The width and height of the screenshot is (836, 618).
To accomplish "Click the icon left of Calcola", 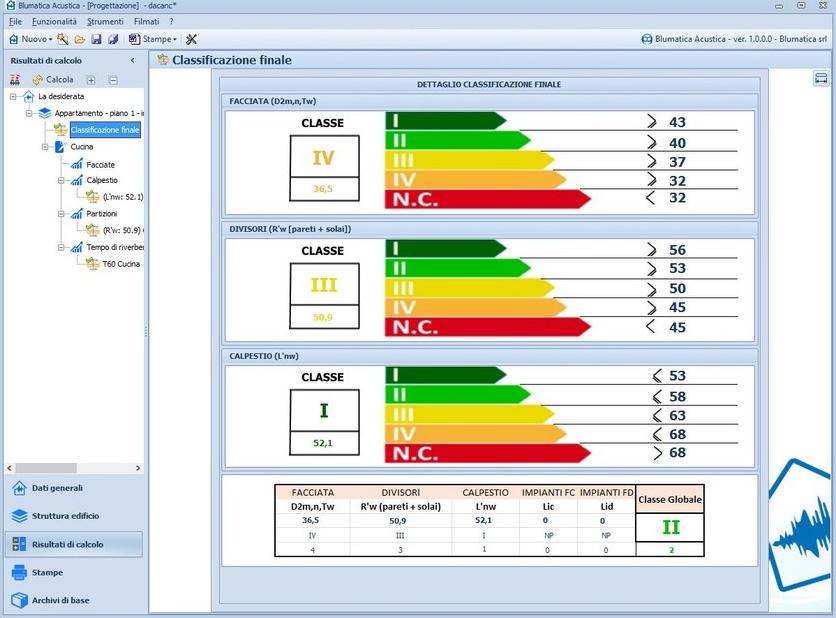I will tap(15, 80).
